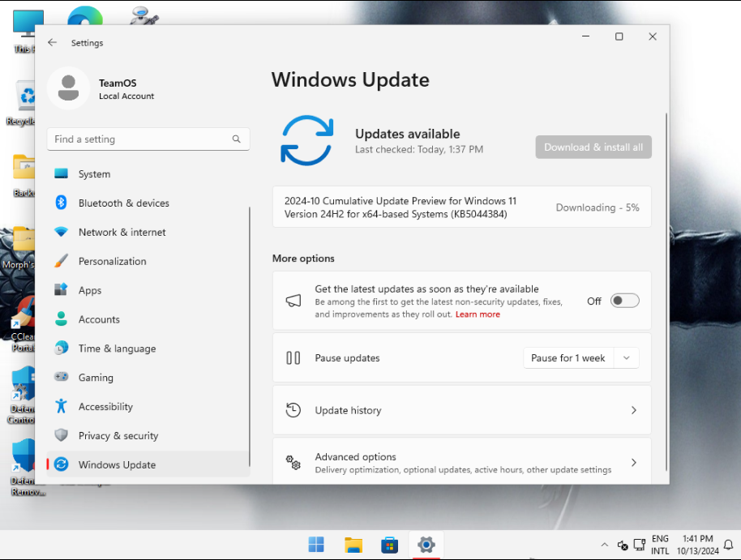Open File Explorer from the taskbar
This screenshot has height=560, width=741.
[353, 545]
